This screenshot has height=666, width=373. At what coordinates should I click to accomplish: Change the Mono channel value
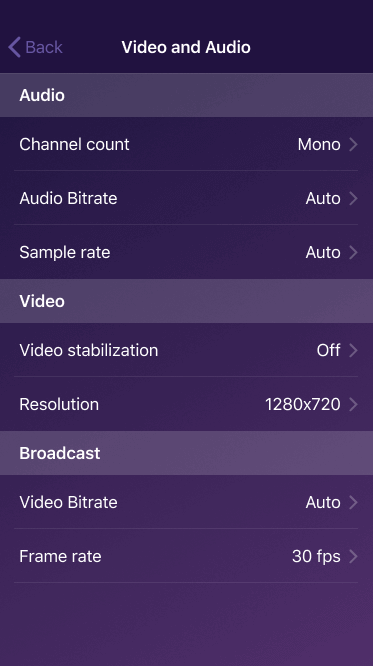pyautogui.click(x=319, y=144)
